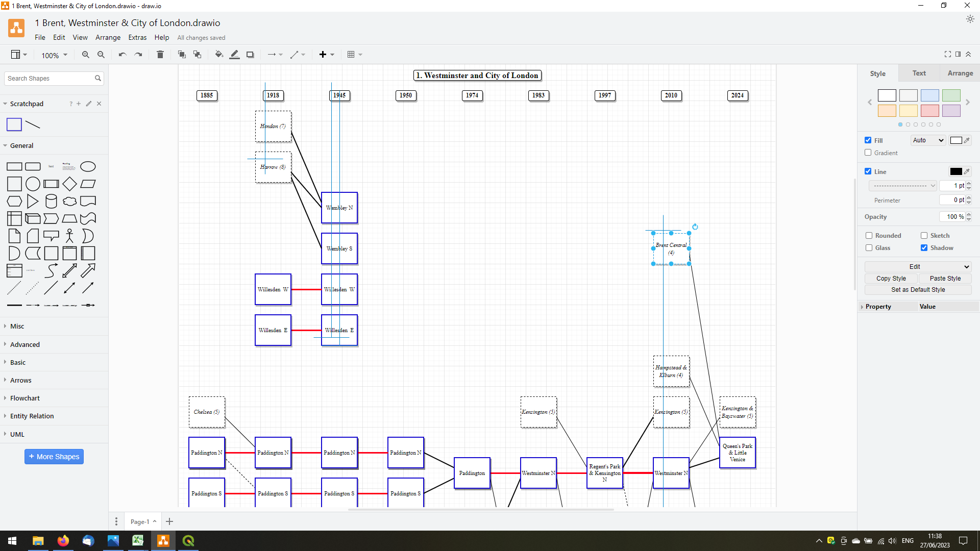Image resolution: width=980 pixels, height=551 pixels.
Task: Select the blue color swatch in Style panel
Action: pos(930,95)
